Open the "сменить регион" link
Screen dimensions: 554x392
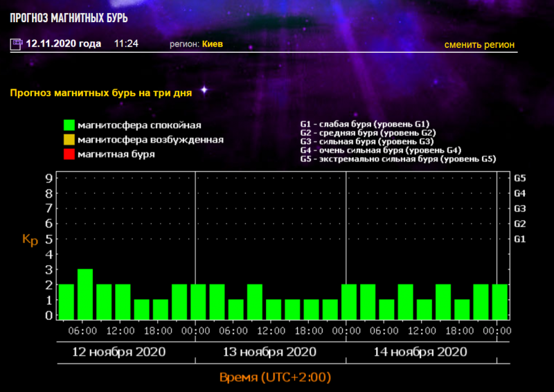point(479,44)
